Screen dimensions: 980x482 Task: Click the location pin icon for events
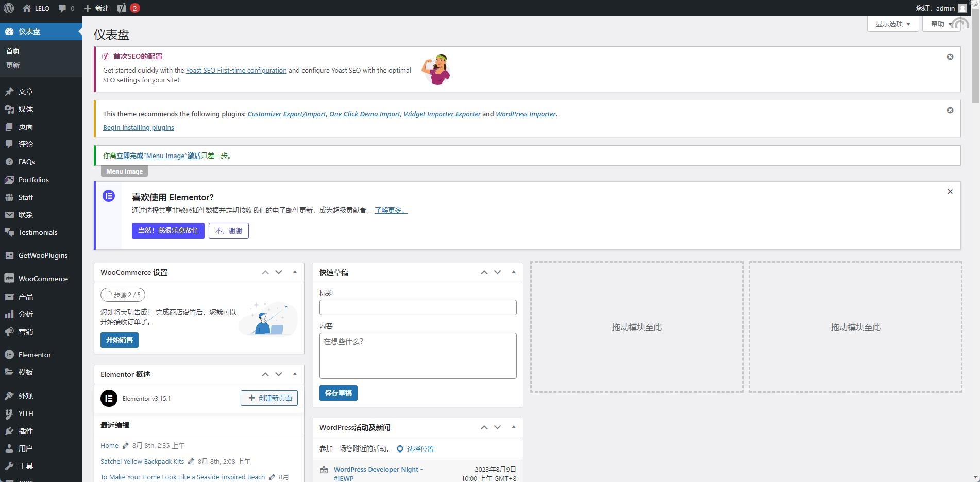tap(400, 449)
